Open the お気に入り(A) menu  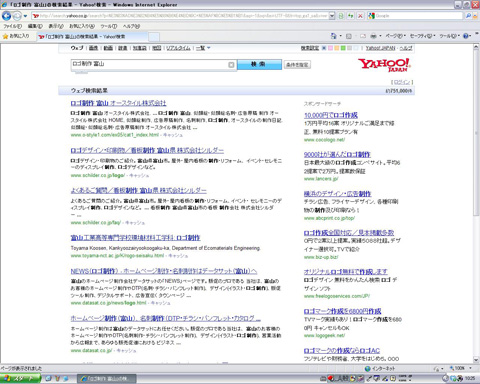tap(82, 26)
